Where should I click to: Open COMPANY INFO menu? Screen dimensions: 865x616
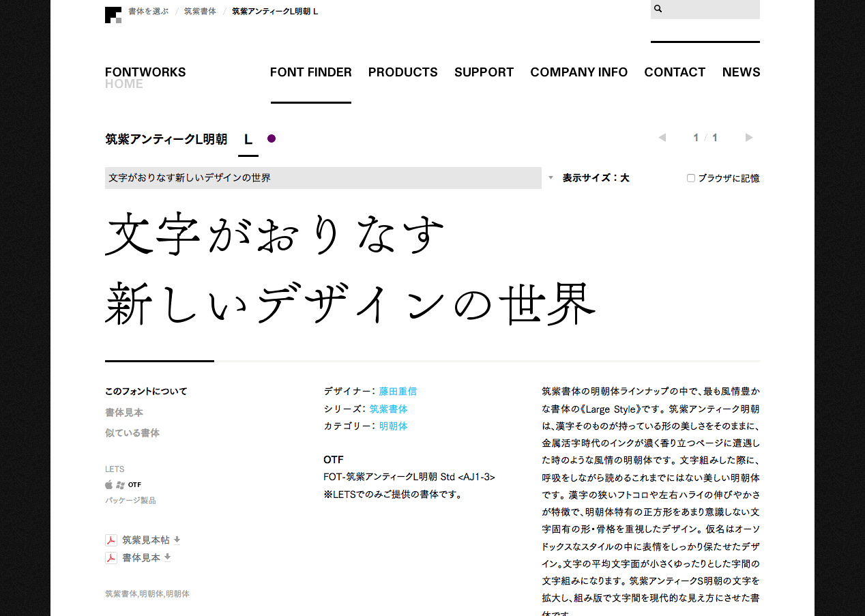click(x=579, y=72)
